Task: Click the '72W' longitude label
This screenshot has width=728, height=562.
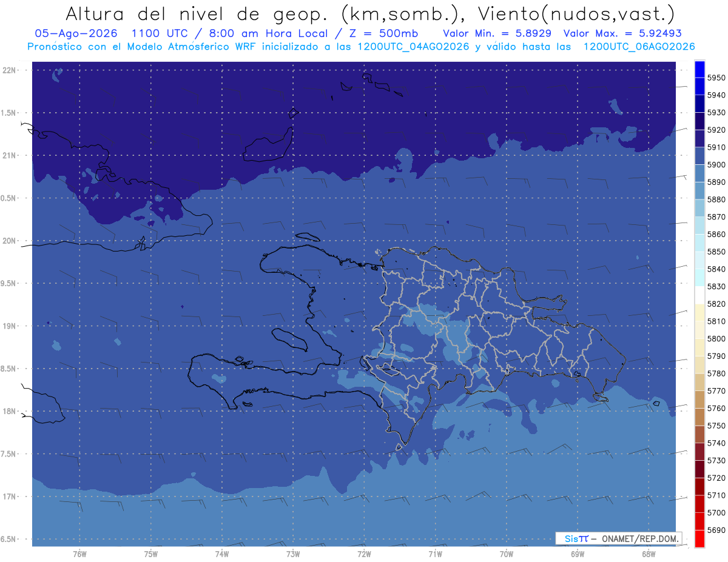Action: (364, 554)
